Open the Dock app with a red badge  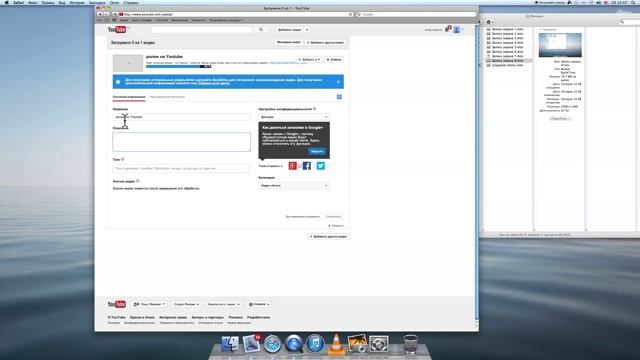tap(251, 344)
